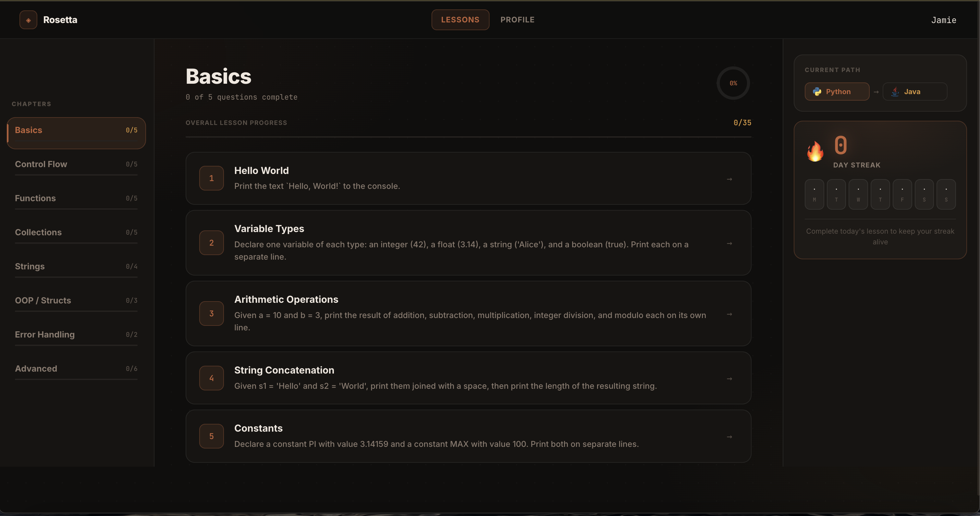The image size is (980, 516).
Task: Select the Lessons tab
Action: 460,20
